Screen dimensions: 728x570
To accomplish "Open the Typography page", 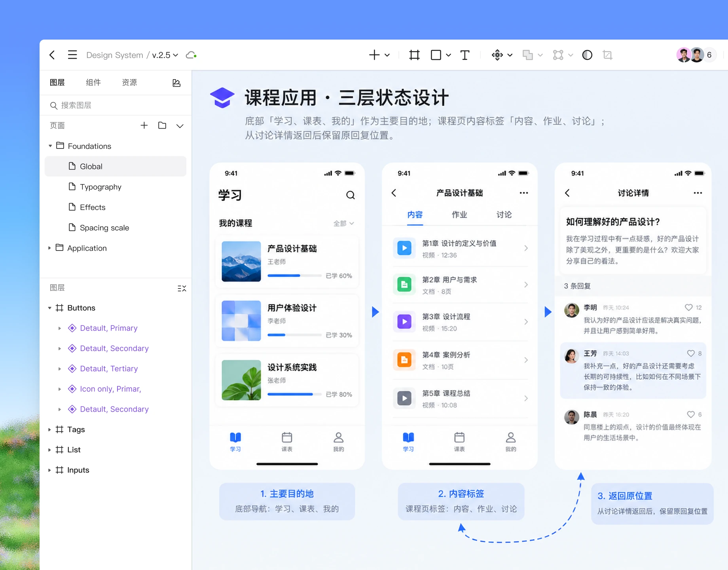I will point(116,187).
